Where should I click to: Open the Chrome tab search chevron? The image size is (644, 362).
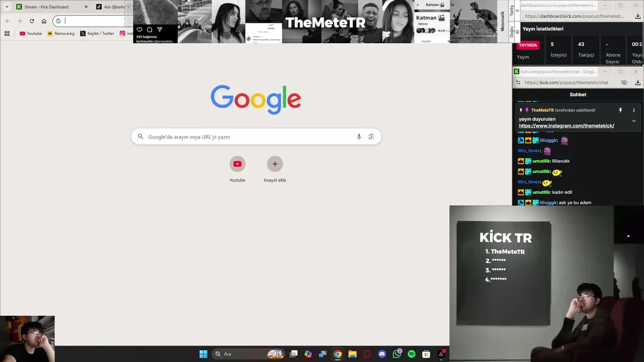(7, 7)
